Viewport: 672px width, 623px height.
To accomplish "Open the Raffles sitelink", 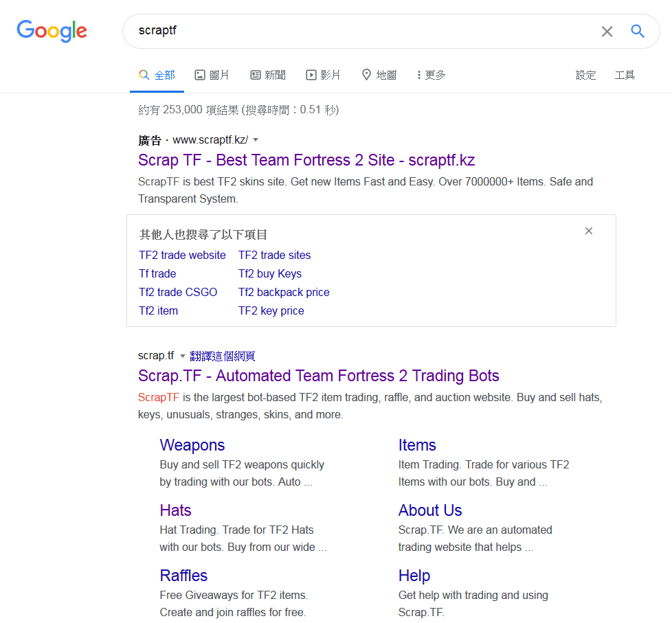I will pyautogui.click(x=183, y=576).
